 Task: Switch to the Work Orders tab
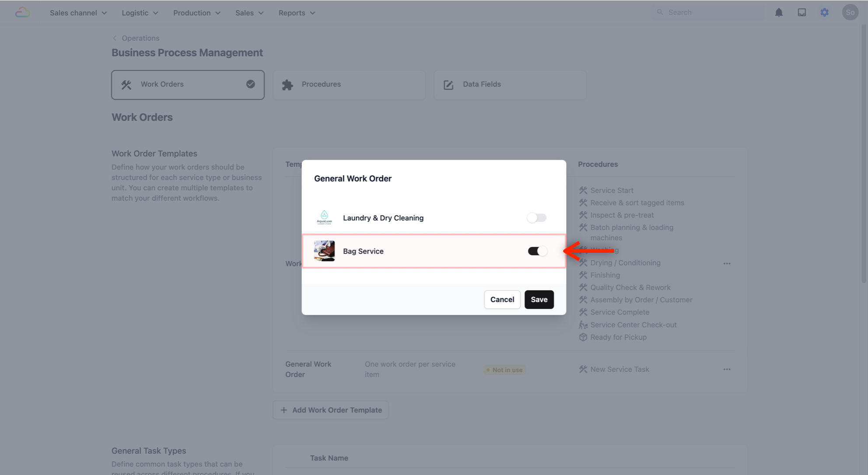188,84
